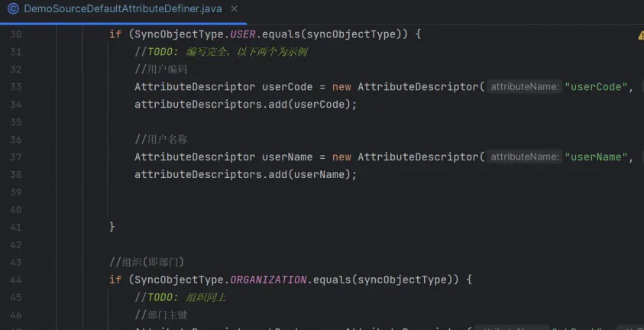
Task: Click the 'new' keyword on line 37
Action: 341,157
